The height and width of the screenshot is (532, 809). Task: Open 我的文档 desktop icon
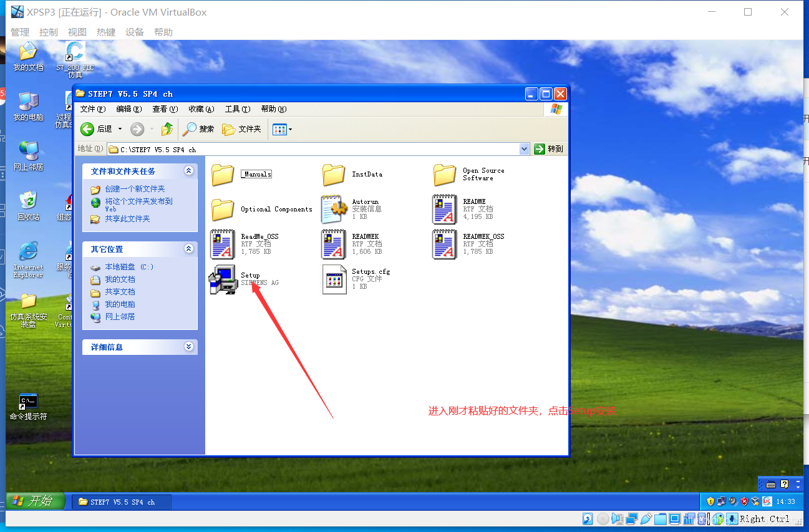click(28, 56)
